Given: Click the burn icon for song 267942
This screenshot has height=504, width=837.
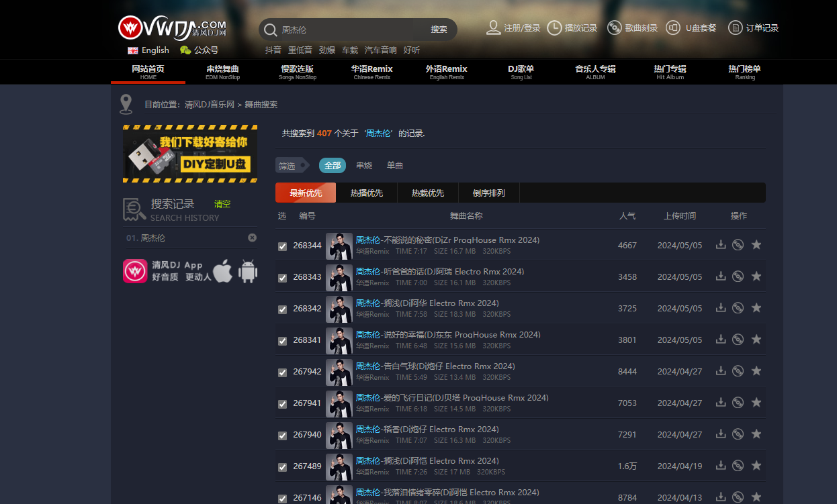Looking at the screenshot, I should [x=738, y=371].
